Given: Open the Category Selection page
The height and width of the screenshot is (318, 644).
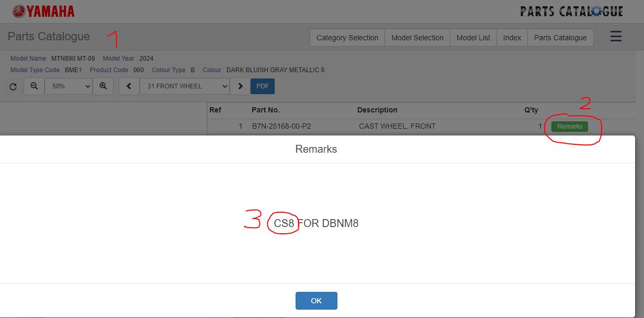Looking at the screenshot, I should [x=347, y=38].
